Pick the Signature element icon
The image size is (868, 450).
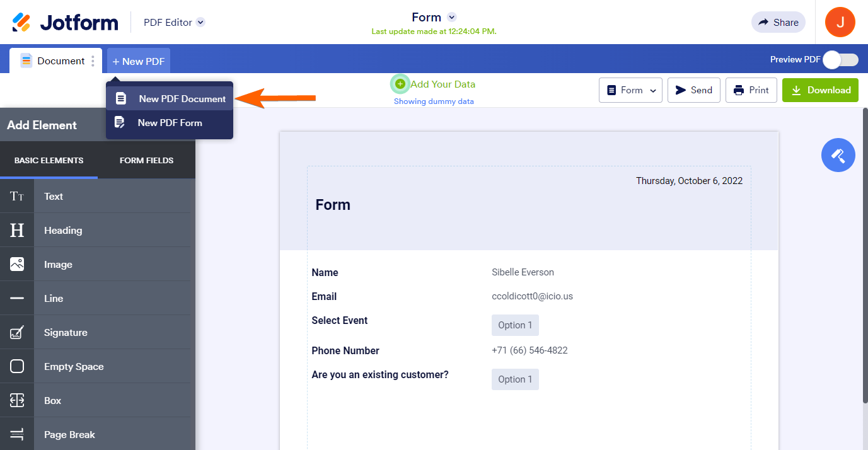pos(17,333)
